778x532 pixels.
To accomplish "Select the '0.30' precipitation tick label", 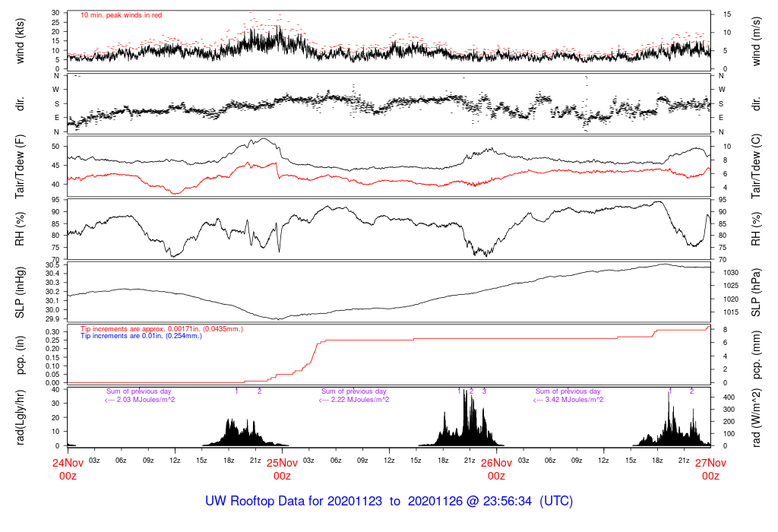I will point(52,331).
